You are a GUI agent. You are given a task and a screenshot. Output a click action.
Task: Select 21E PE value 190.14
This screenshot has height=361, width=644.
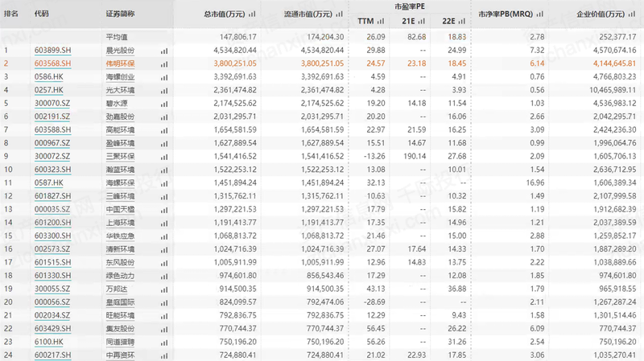415,156
